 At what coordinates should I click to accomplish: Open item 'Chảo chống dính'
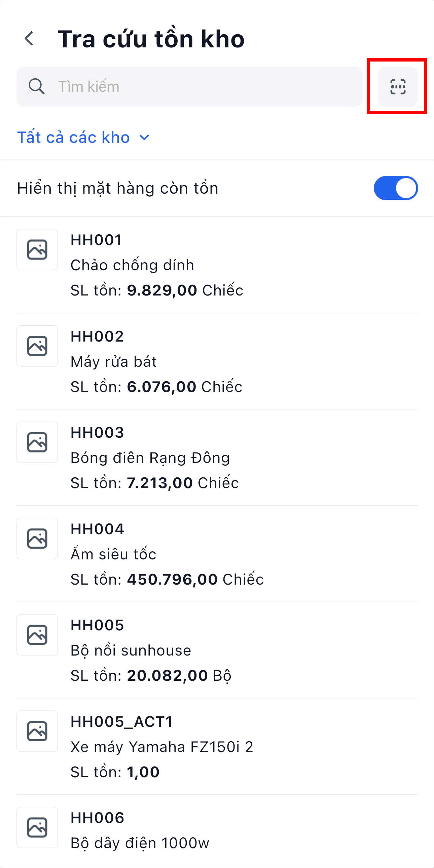132,265
